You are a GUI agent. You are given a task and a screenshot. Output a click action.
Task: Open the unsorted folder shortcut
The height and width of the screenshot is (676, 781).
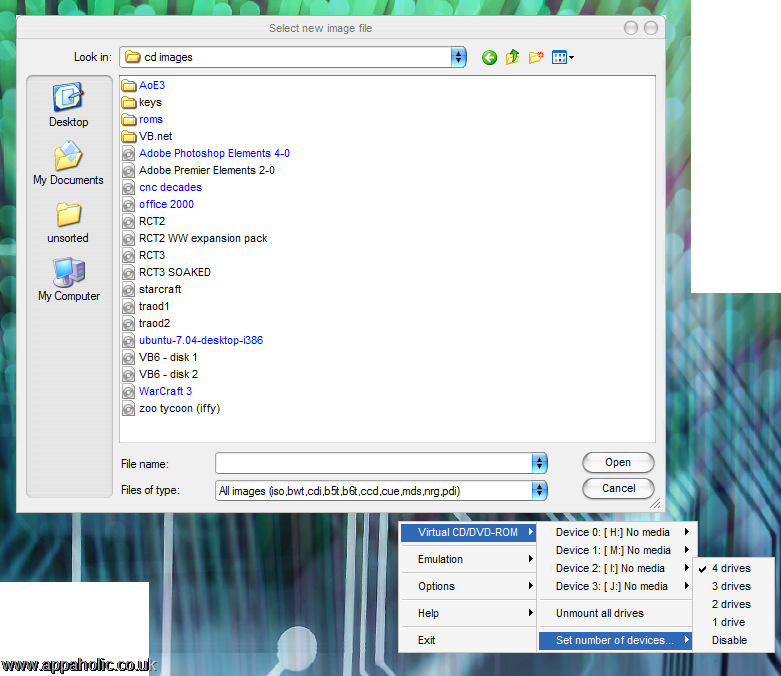coord(68,223)
